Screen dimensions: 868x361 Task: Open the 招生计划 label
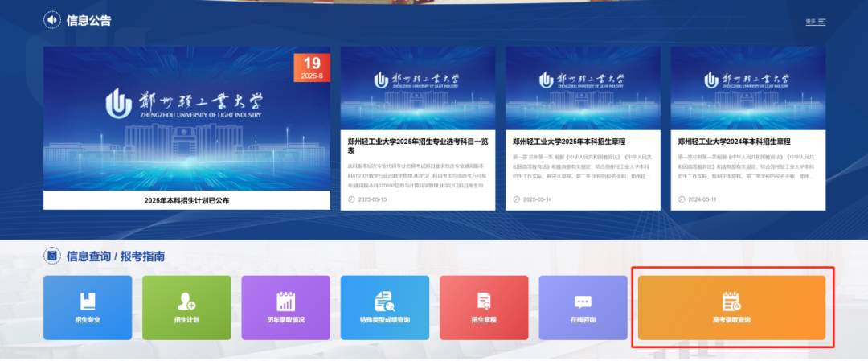186,320
